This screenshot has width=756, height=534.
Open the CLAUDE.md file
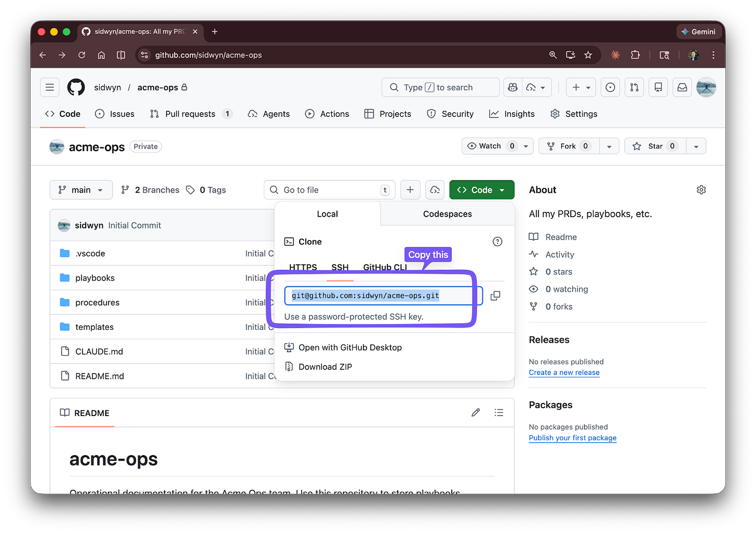tap(99, 352)
